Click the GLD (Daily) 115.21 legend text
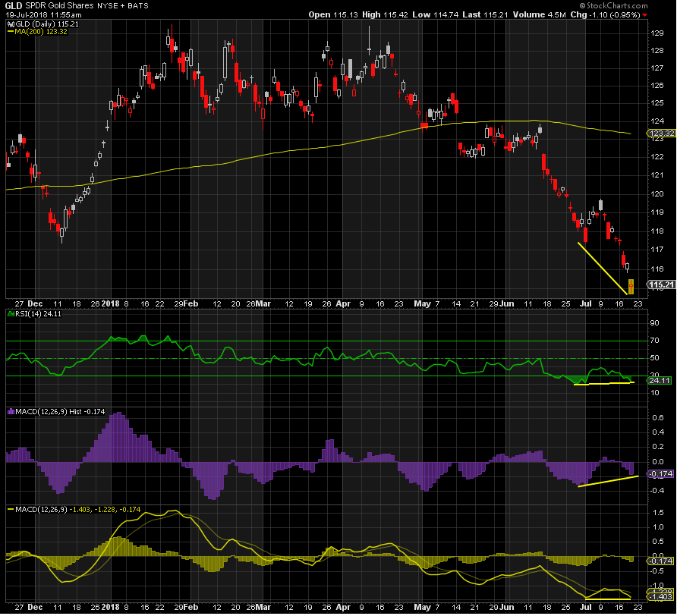This screenshot has height=616, width=677. [x=46, y=24]
